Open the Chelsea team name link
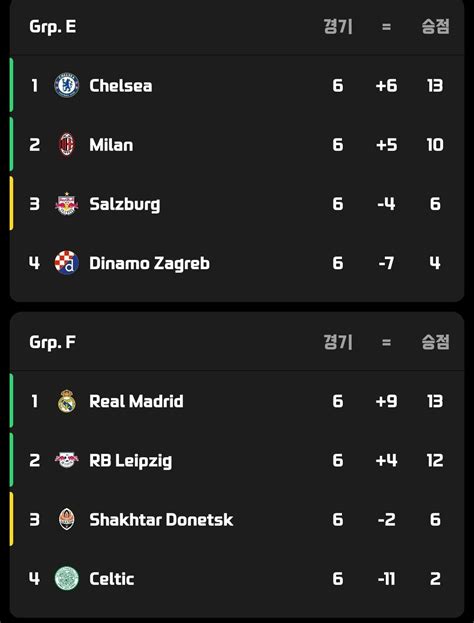474x623 pixels. 120,85
